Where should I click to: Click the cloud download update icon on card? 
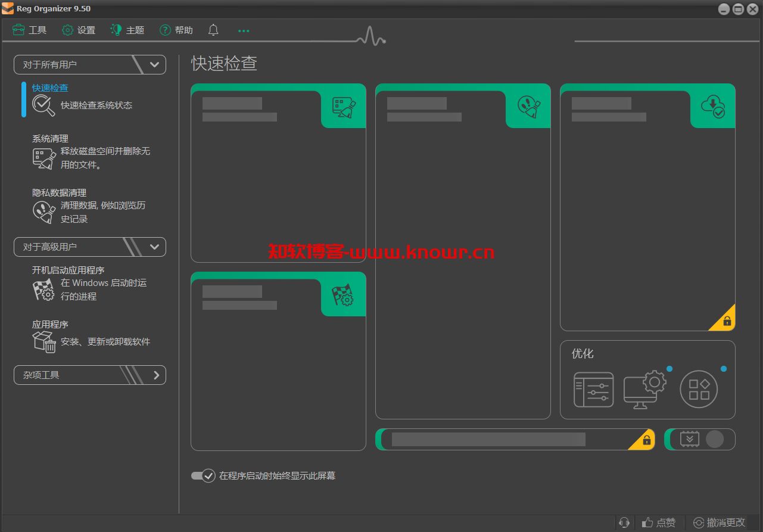713,107
